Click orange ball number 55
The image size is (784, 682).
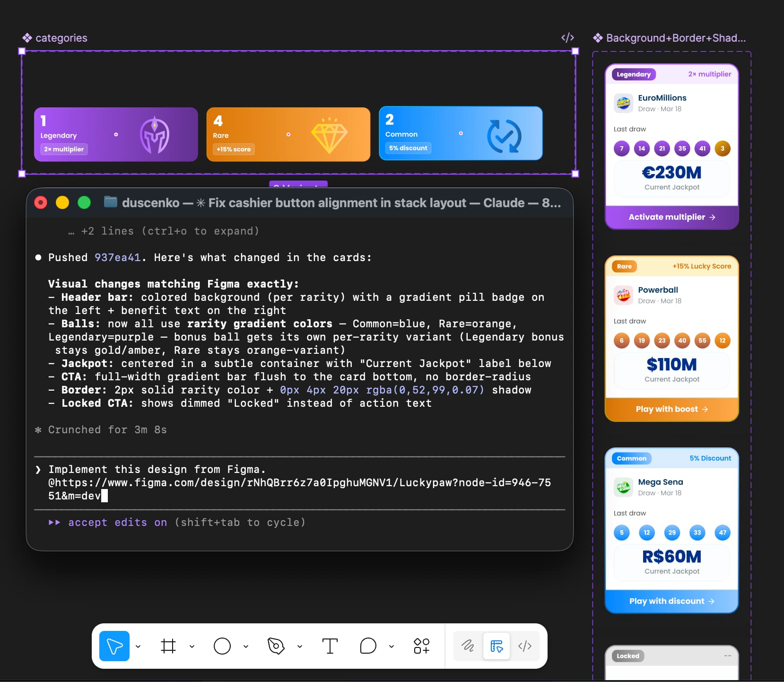[x=702, y=341]
